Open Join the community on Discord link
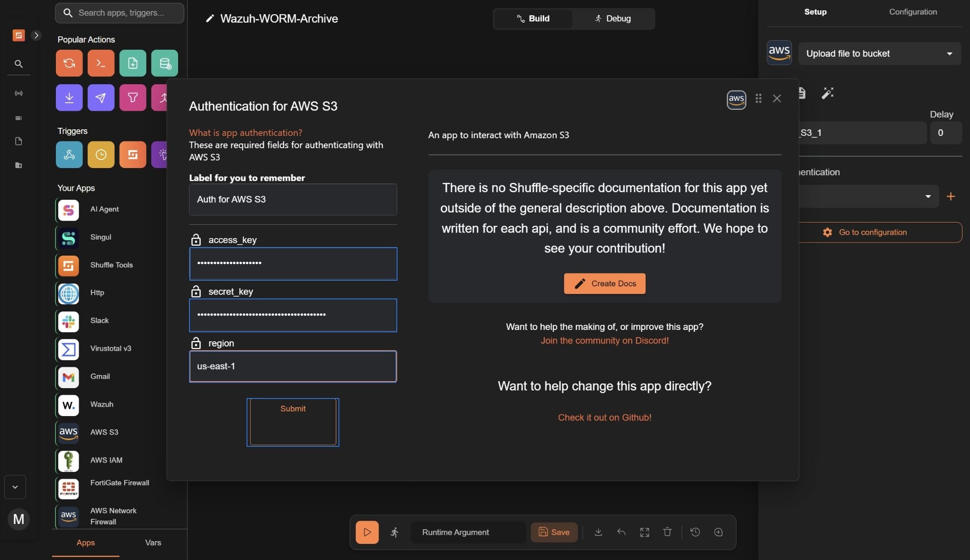The width and height of the screenshot is (970, 560). 604,340
